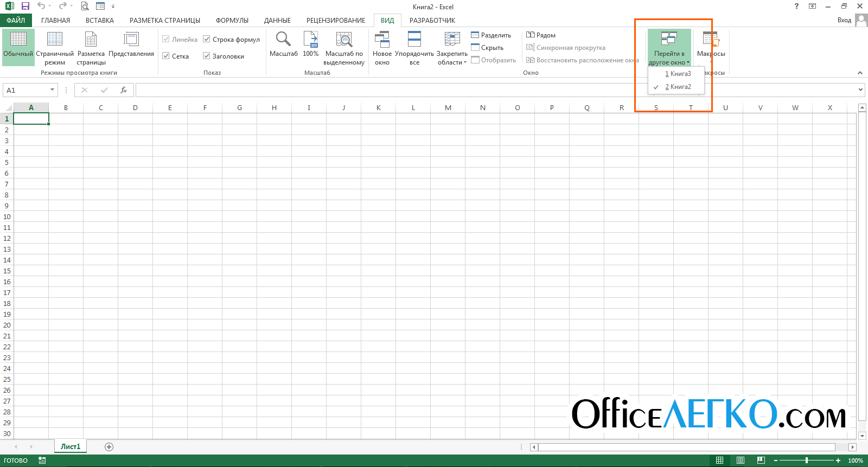Add a new sheet with plus icon
Viewport: 868px width, 467px height.
coord(109,447)
